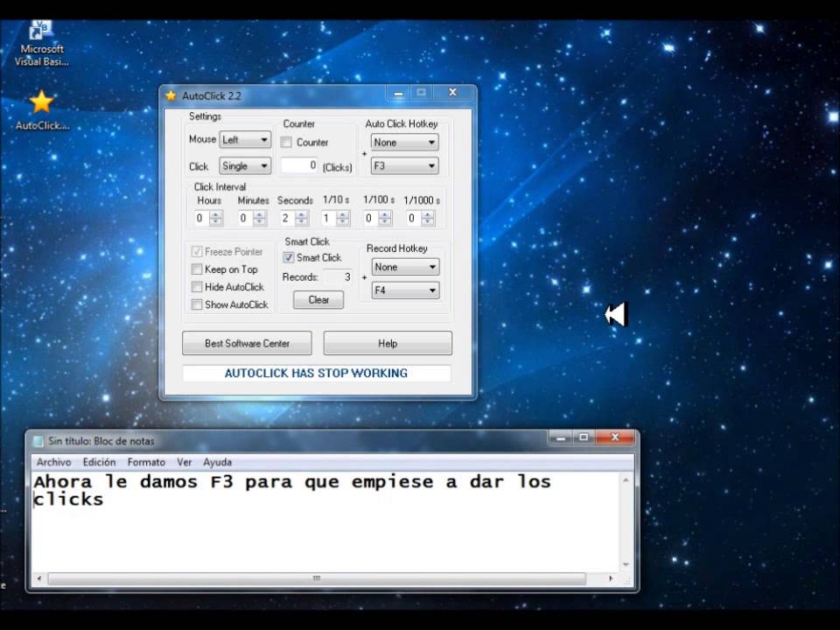The image size is (840, 630).
Task: Check the Show AutoClick option
Action: 197,304
